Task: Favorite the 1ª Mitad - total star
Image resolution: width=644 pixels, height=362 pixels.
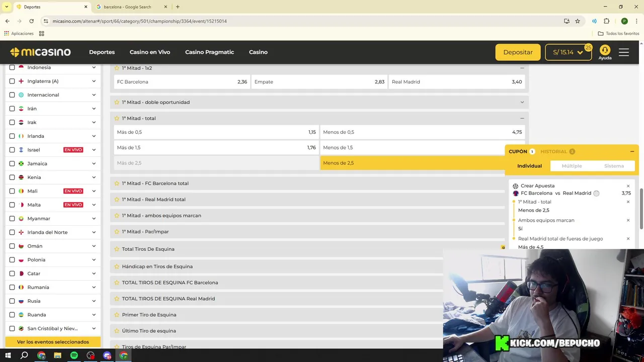Action: coord(117,118)
